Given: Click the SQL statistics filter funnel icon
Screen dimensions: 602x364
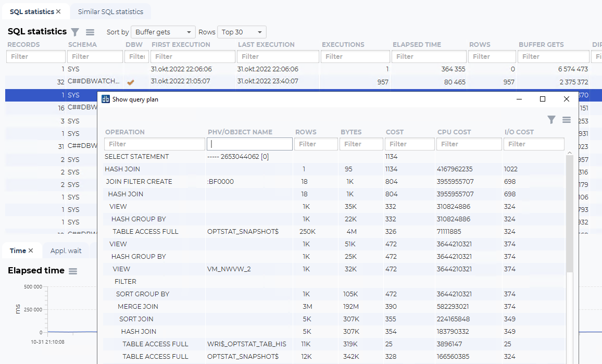Looking at the screenshot, I should 75,32.
